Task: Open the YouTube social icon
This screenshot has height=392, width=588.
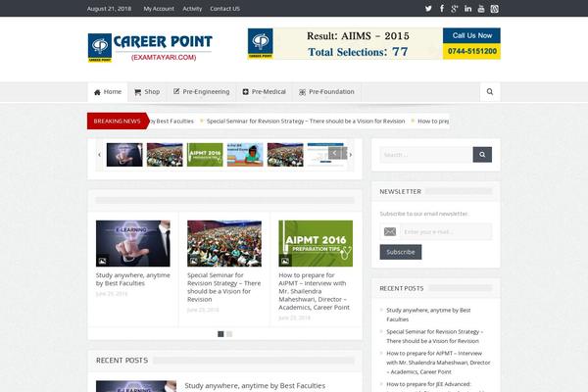Action: pos(481,9)
